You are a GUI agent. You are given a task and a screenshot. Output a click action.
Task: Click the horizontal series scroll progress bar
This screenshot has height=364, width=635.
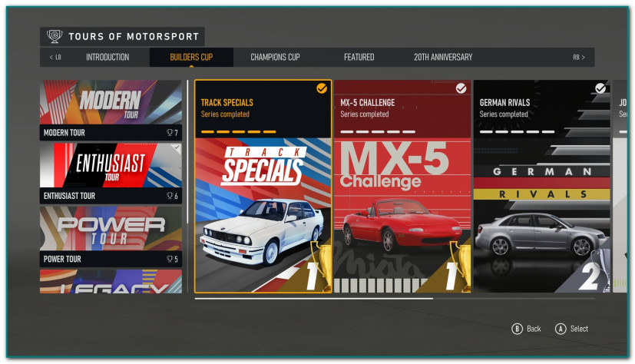pos(395,299)
